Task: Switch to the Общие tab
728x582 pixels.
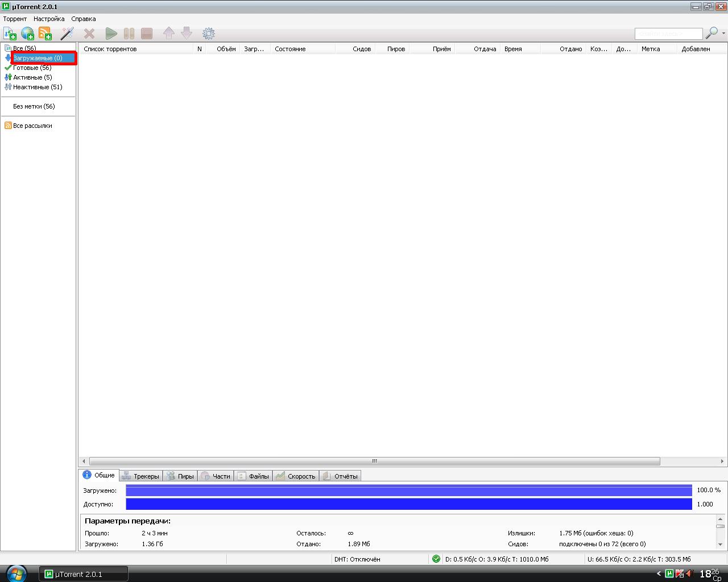Action: tap(99, 475)
